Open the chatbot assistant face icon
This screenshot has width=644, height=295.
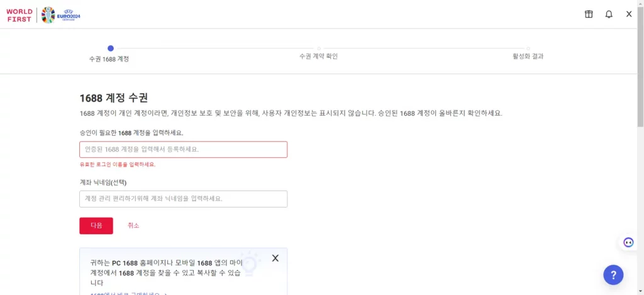628,242
